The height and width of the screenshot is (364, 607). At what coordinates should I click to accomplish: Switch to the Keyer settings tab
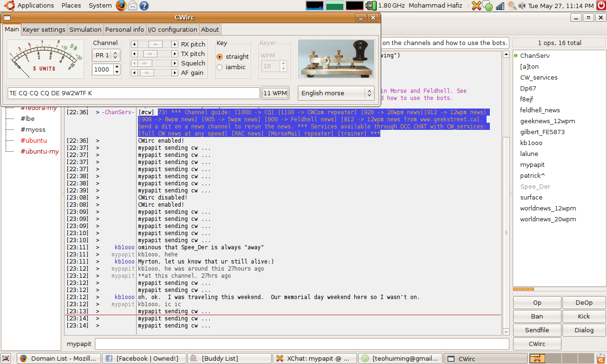pyautogui.click(x=44, y=29)
